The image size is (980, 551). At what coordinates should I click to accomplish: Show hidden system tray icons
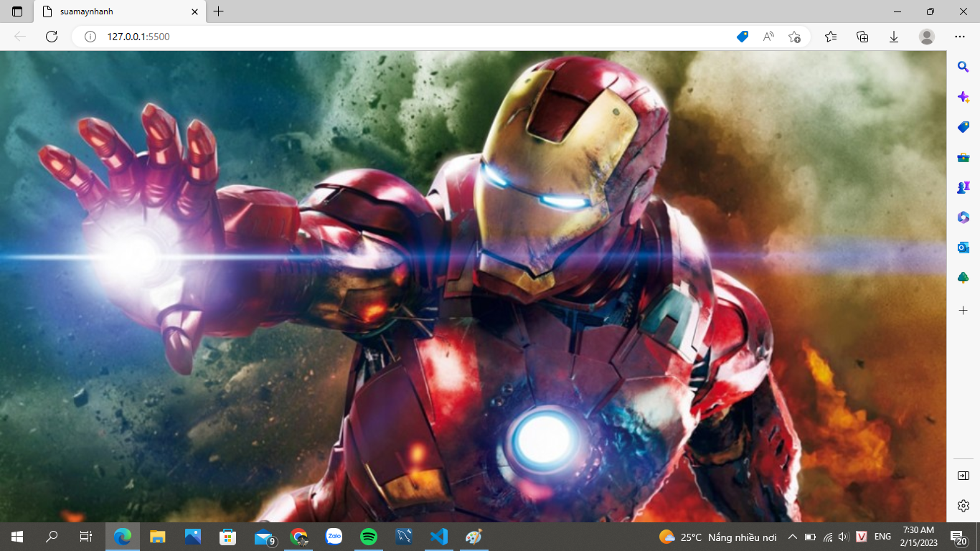click(x=793, y=537)
